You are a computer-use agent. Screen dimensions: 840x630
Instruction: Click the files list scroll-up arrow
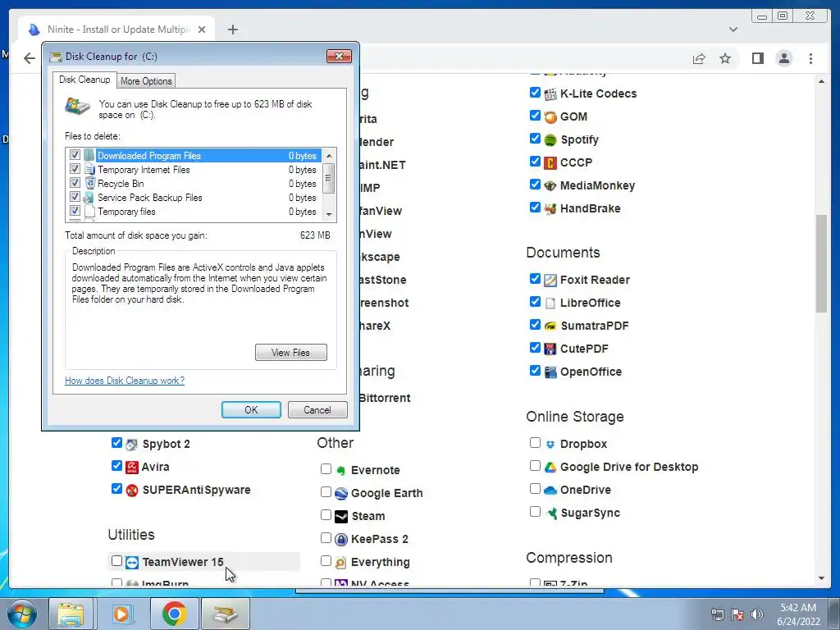click(x=329, y=156)
